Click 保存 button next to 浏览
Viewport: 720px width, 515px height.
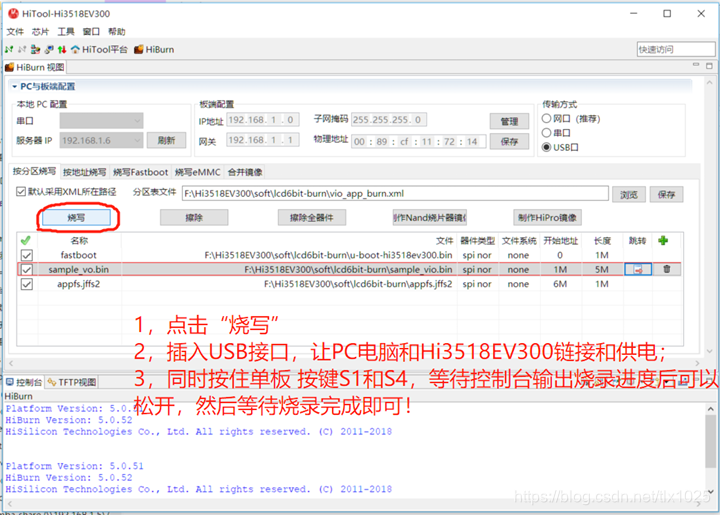point(666,195)
